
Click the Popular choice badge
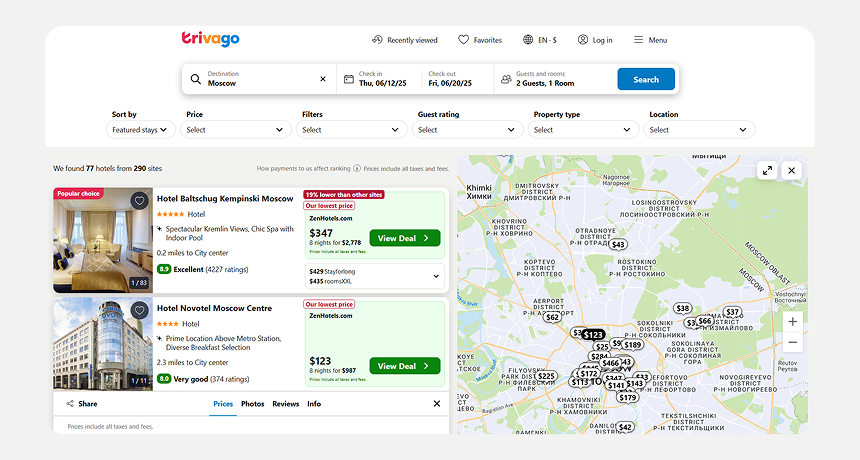point(78,194)
